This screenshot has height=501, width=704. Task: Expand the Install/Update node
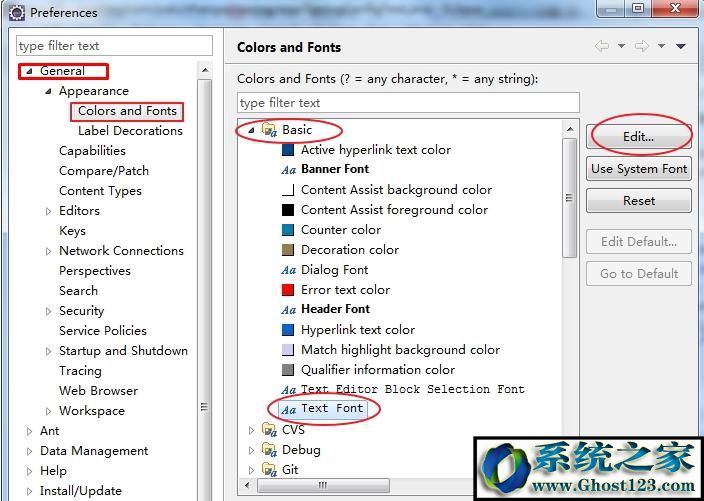coord(30,491)
